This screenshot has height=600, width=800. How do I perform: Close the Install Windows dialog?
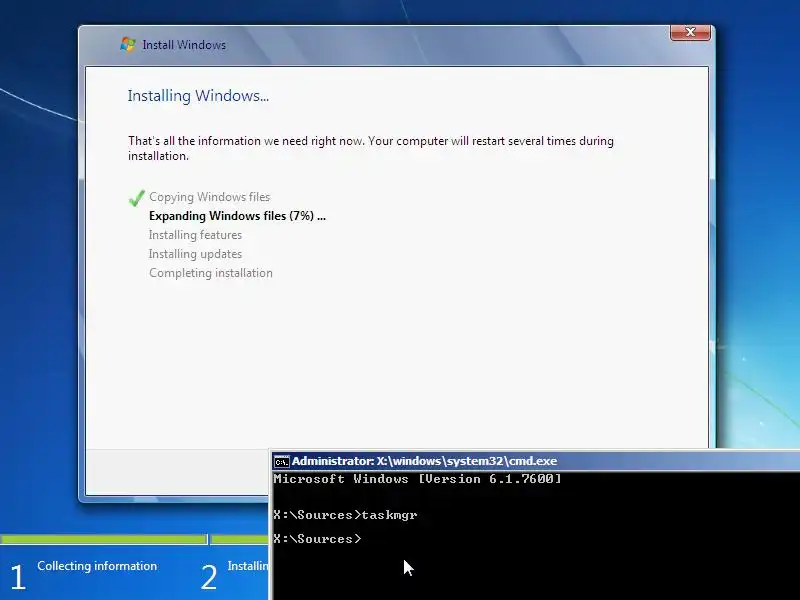point(690,32)
